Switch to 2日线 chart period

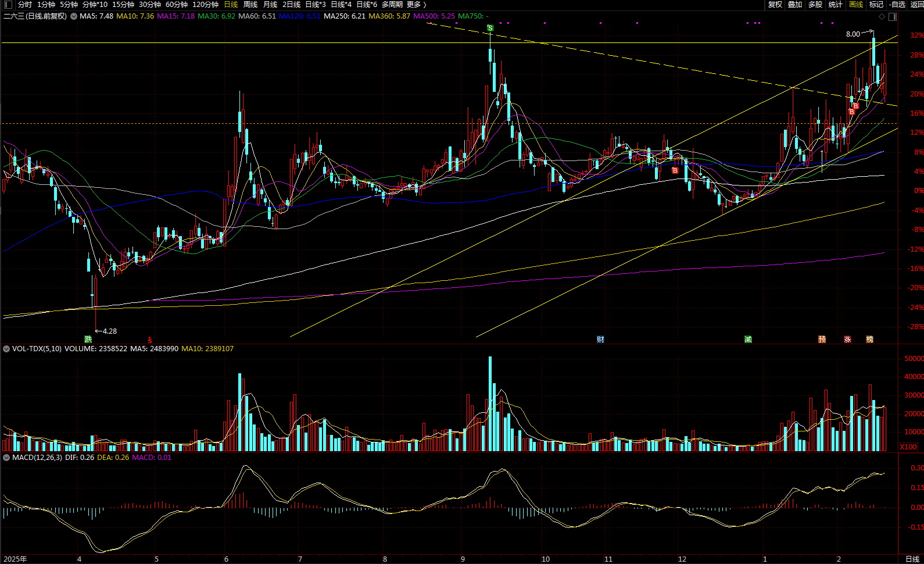292,5
